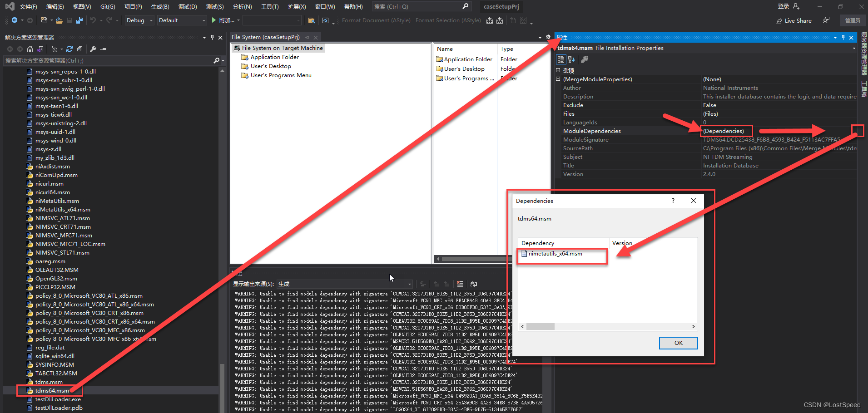
Task: Open the 生成(B) menu
Action: [160, 6]
